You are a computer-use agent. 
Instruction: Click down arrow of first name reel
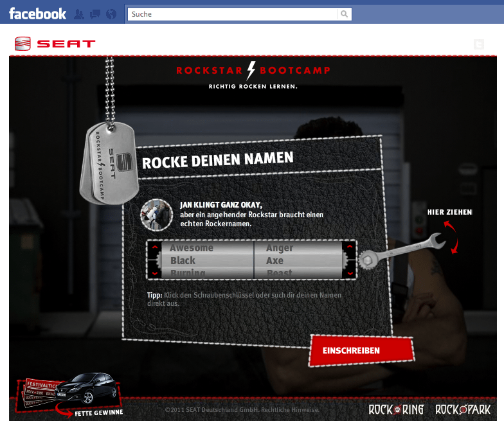coord(154,273)
